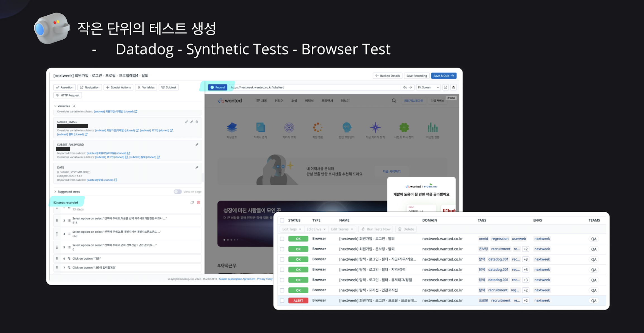The height and width of the screenshot is (333, 644).
Task: Check the box for 회원가입 - 온보딩 - 탈퇴 test
Action: [x=282, y=249]
